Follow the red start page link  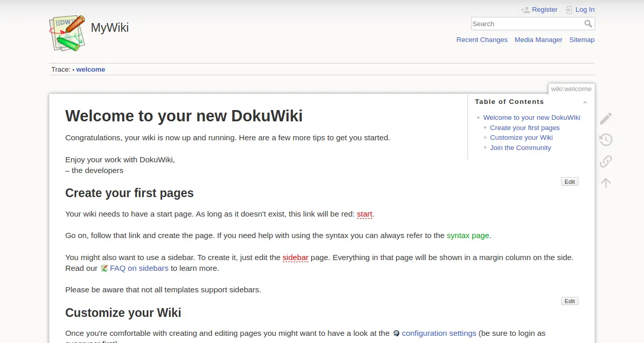[364, 214]
